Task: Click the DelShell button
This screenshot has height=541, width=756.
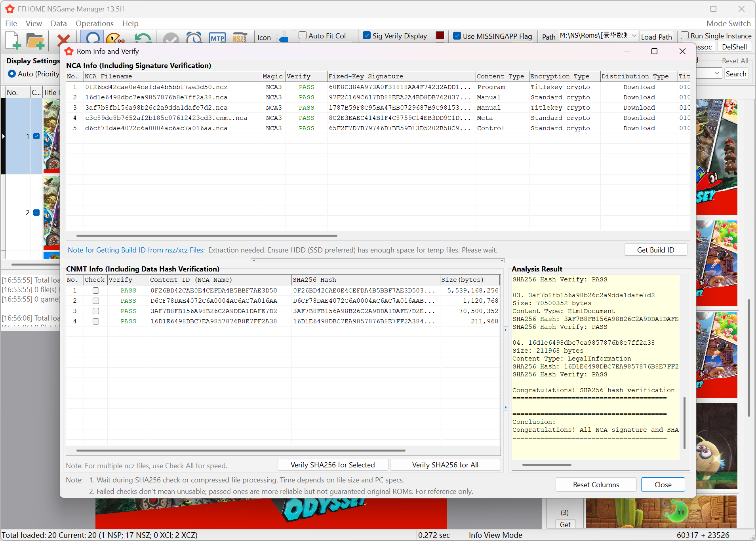Action: (734, 47)
